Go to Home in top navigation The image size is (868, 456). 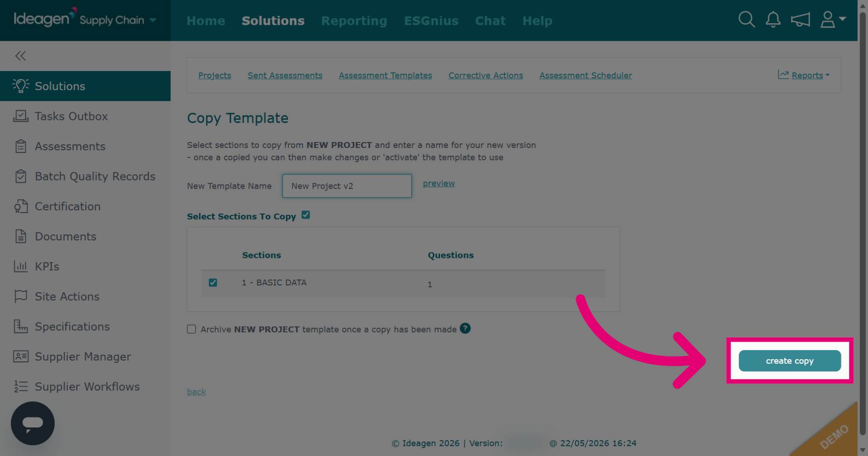pyautogui.click(x=206, y=21)
